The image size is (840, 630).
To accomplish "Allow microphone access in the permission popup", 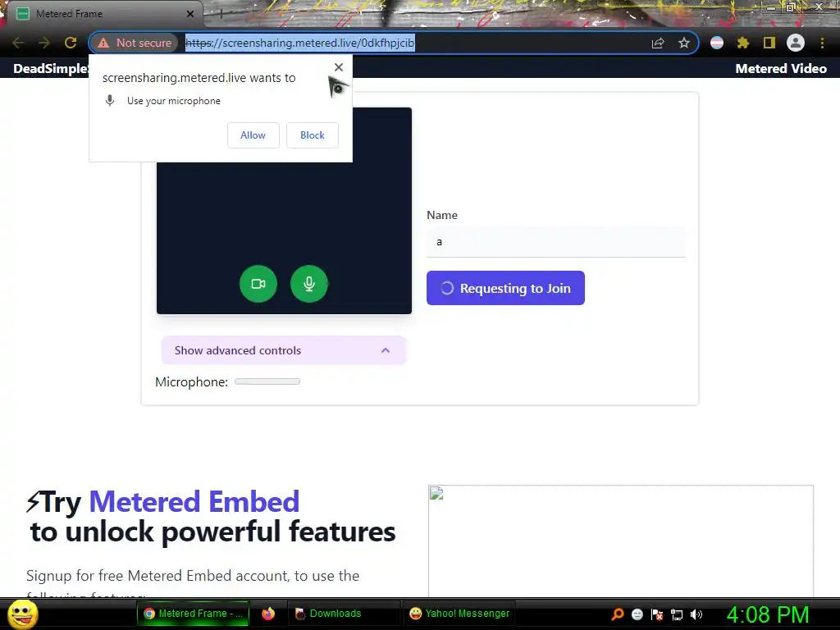I will (x=253, y=135).
